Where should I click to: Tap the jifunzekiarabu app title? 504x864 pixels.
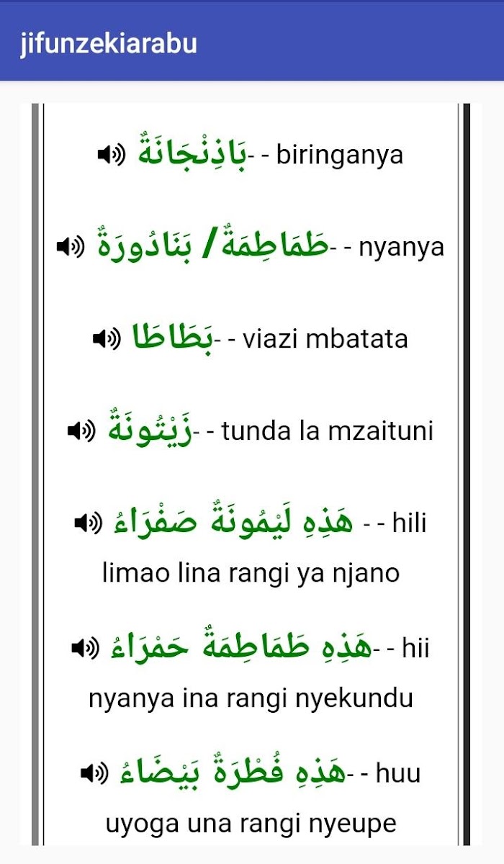pyautogui.click(x=108, y=43)
